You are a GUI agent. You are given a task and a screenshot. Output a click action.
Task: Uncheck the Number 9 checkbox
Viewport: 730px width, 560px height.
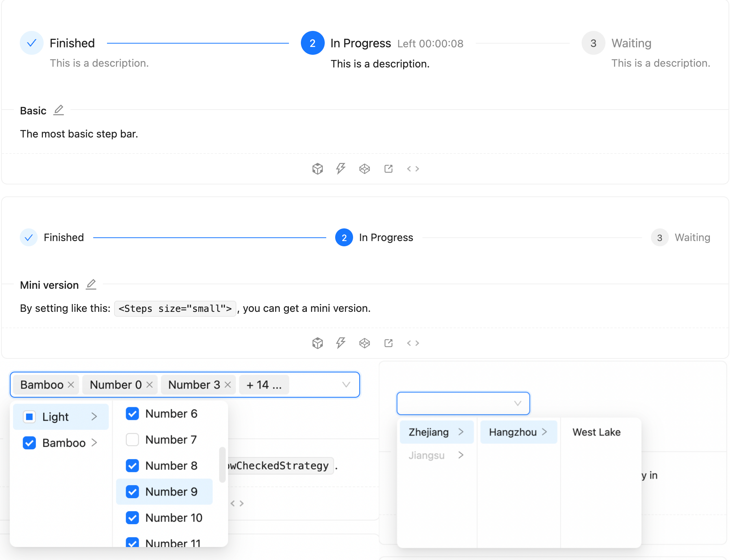coord(132,492)
